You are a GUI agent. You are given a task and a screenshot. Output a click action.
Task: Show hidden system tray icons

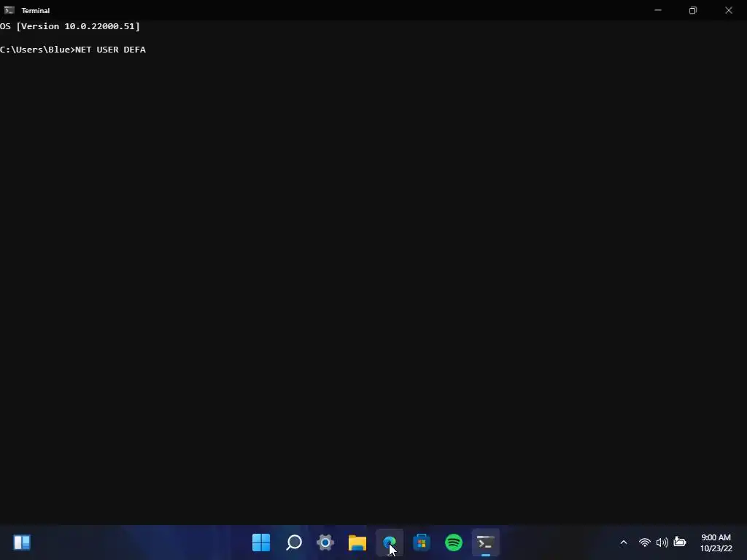tap(623, 542)
